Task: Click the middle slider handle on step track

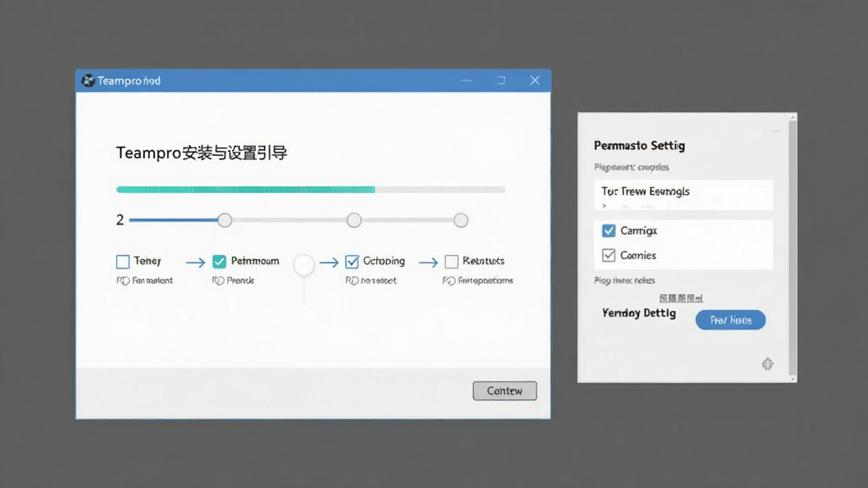Action: [x=354, y=220]
